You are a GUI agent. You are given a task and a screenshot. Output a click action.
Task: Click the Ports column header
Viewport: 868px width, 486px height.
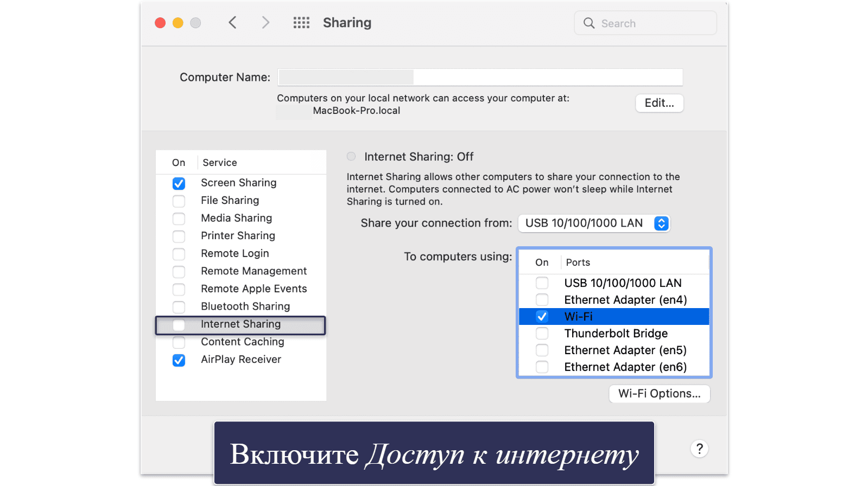click(x=578, y=263)
